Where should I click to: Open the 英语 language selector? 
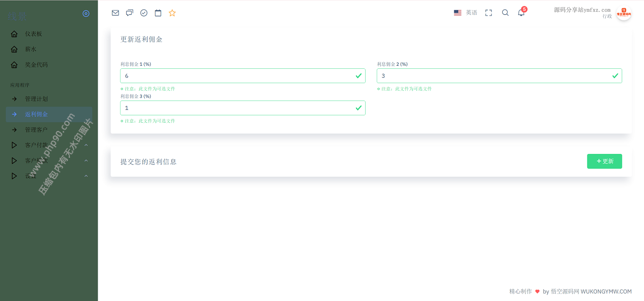coord(466,13)
